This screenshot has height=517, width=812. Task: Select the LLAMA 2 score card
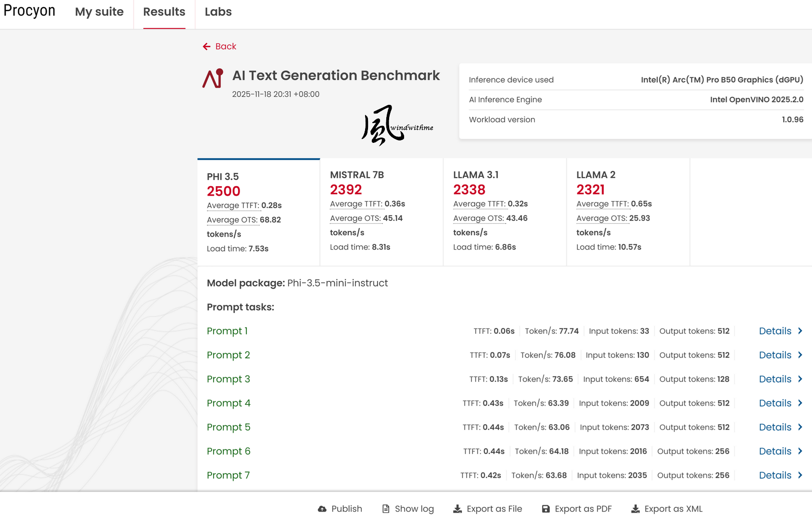(x=627, y=212)
